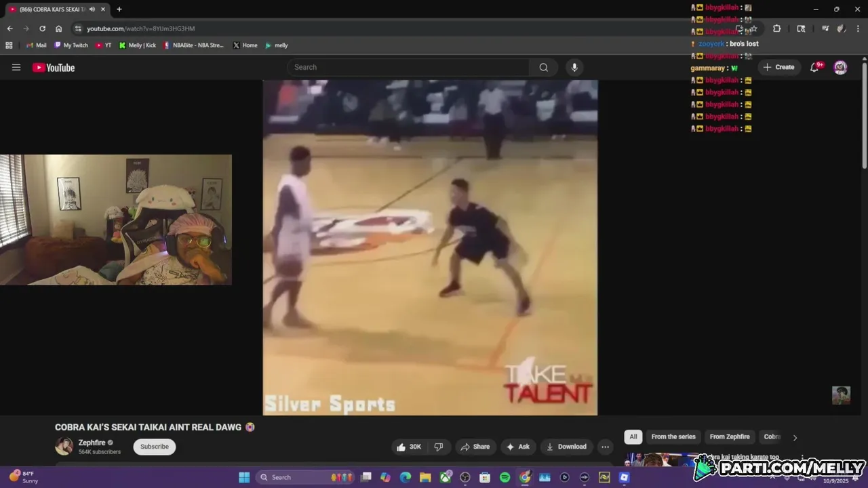Open the browser extensions puzzle icon
This screenshot has width=868, height=488.
point(777,28)
